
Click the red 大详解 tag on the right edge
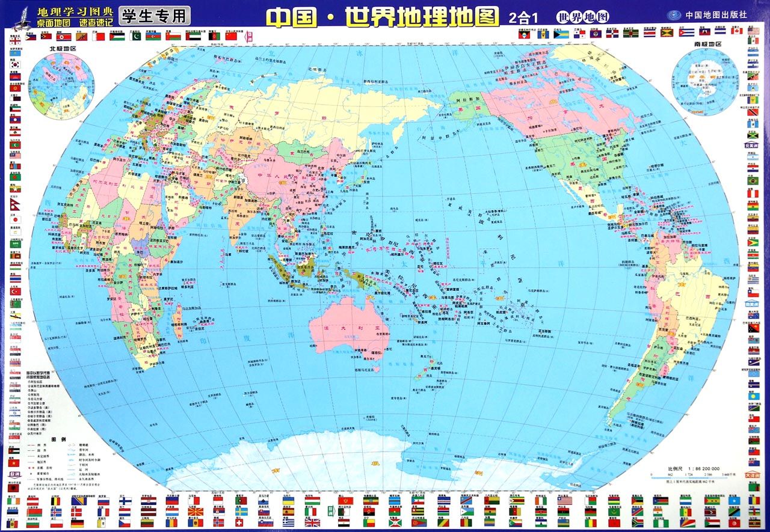(753, 474)
